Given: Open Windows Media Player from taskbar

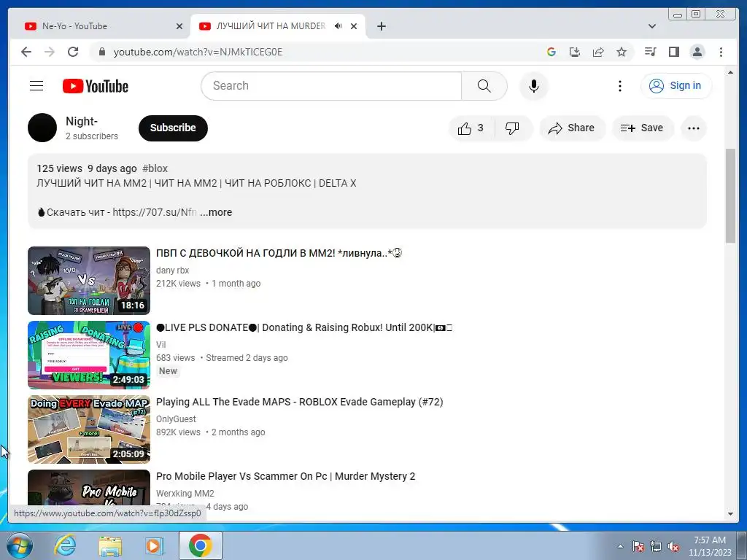Looking at the screenshot, I should tap(154, 545).
